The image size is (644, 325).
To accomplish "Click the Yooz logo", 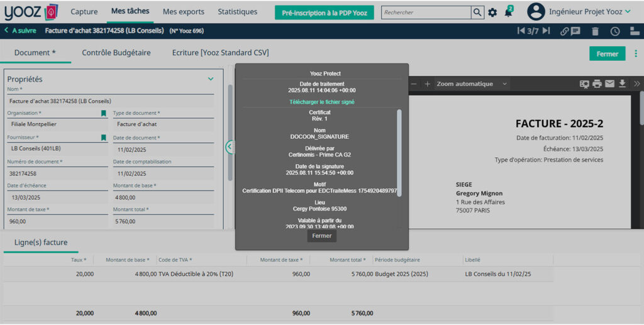I will click(x=31, y=12).
